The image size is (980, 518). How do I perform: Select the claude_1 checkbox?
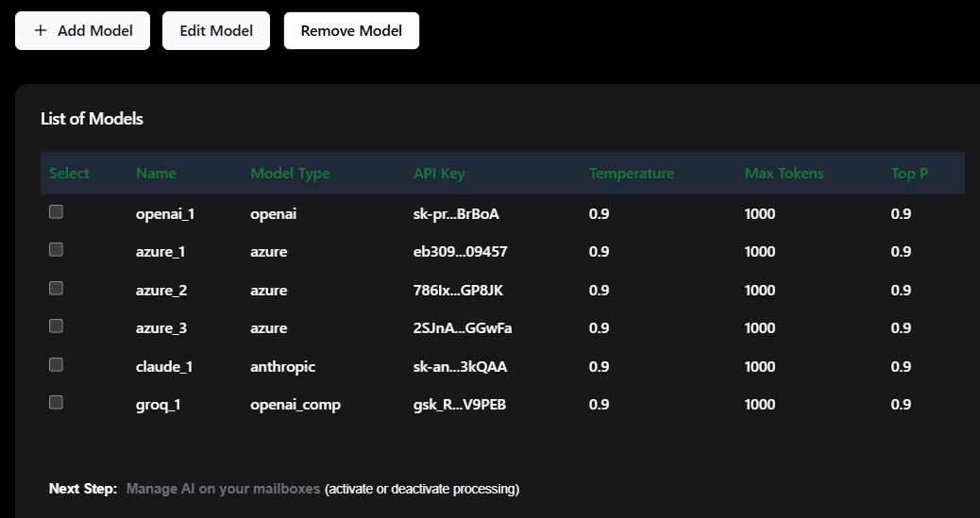(57, 364)
